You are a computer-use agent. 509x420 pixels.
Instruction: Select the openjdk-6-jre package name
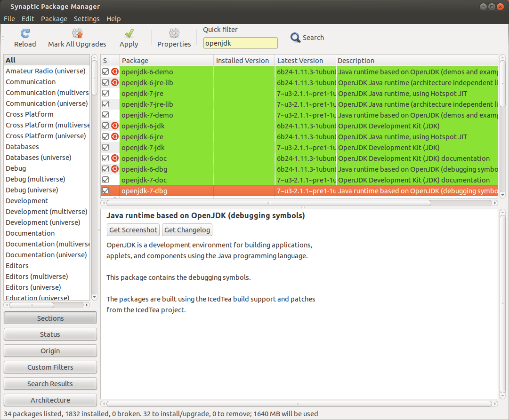143,137
